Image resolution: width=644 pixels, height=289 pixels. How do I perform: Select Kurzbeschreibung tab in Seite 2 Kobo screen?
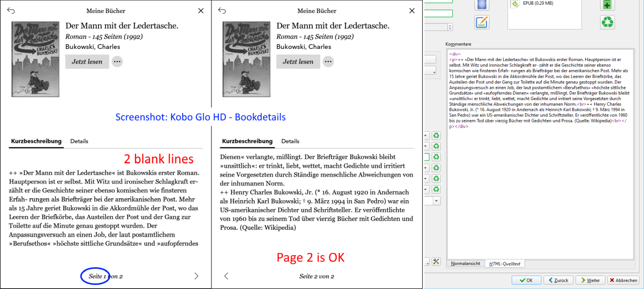click(x=247, y=141)
